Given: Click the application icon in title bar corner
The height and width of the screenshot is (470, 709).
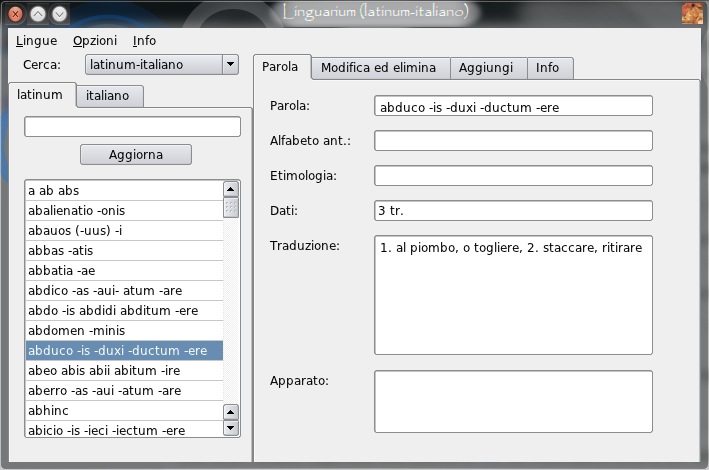Looking at the screenshot, I should [x=692, y=13].
